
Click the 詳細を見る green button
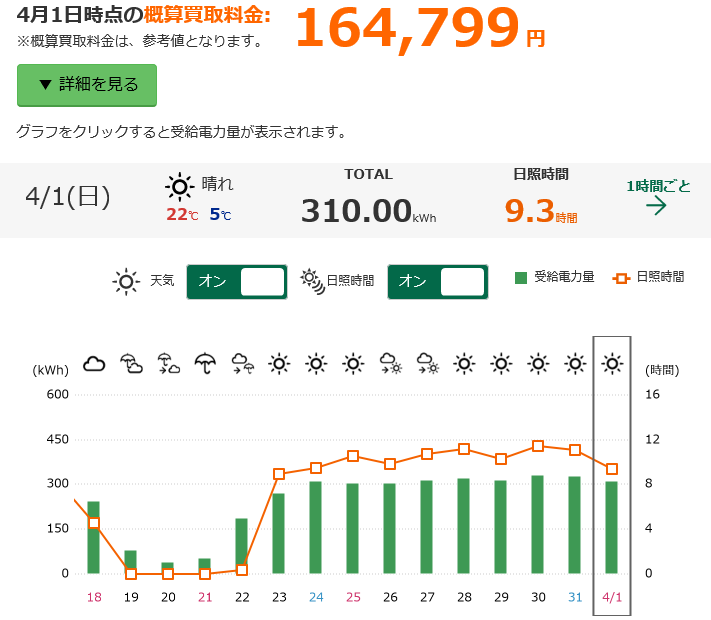click(x=87, y=85)
